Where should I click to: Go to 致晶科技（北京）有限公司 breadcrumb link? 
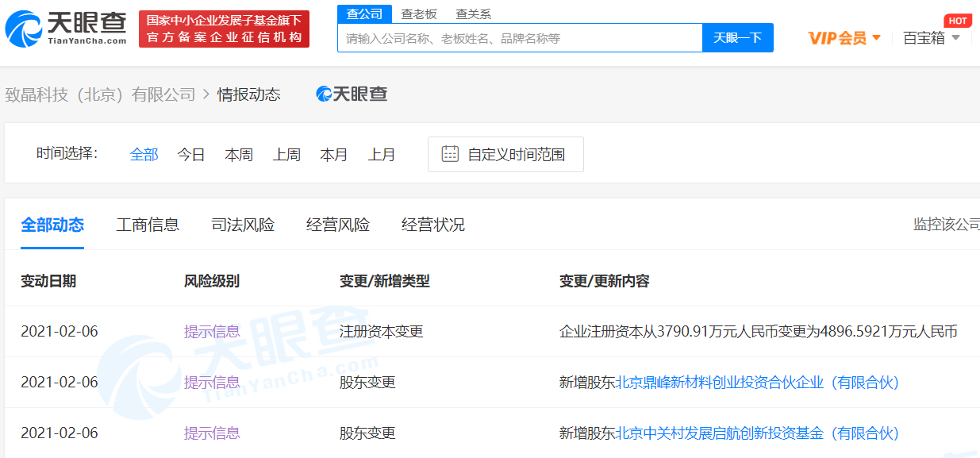click(x=100, y=94)
